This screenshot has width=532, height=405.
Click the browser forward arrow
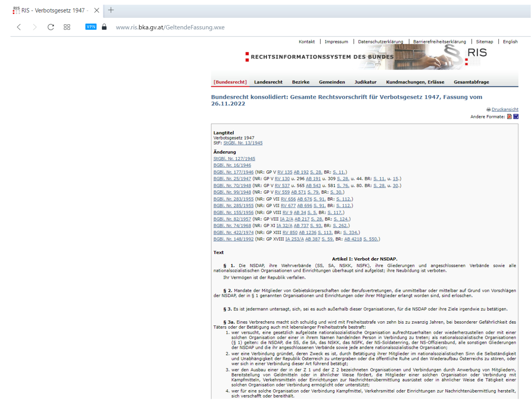[35, 27]
